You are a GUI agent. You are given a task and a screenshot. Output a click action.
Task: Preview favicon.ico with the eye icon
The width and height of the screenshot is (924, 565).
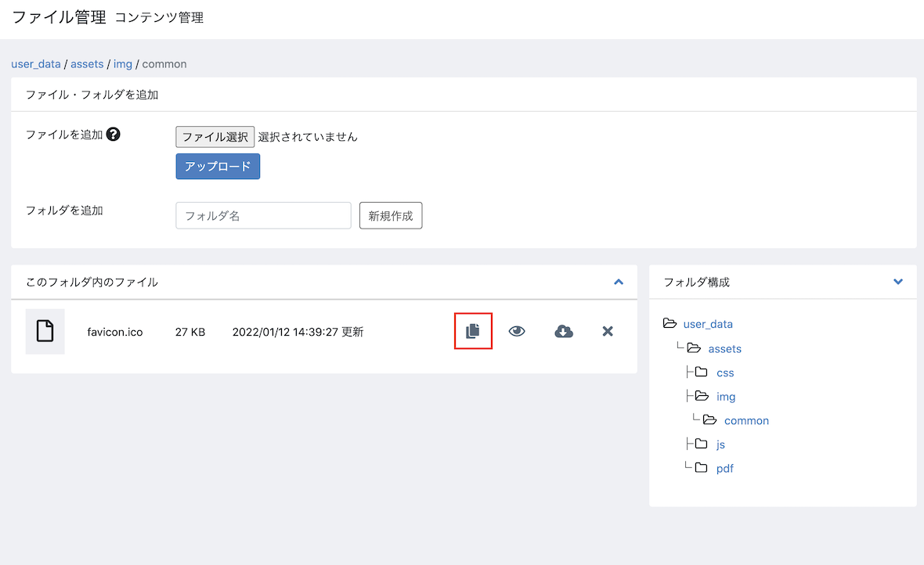[x=517, y=331]
